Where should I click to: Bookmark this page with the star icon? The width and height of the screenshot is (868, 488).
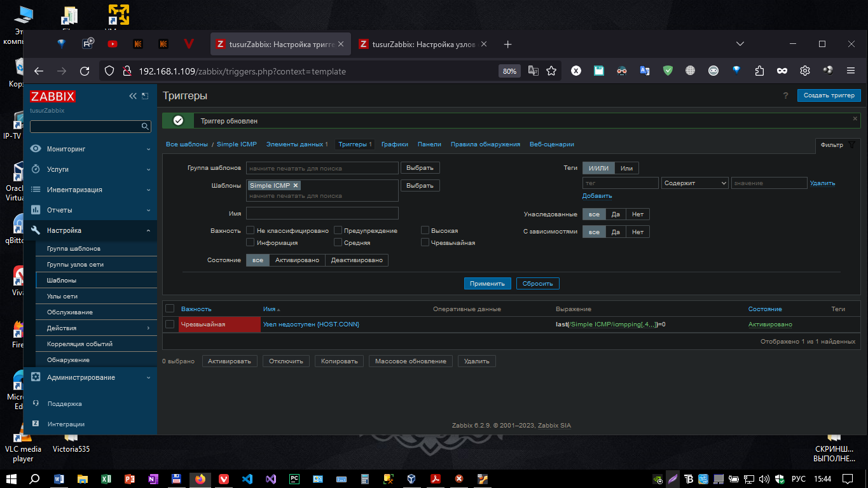tap(551, 71)
